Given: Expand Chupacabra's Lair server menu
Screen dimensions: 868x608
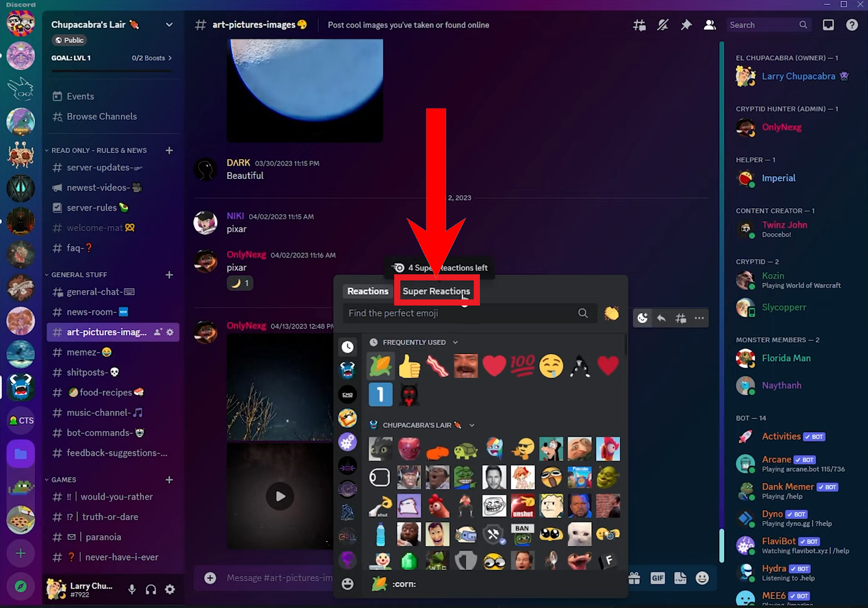Looking at the screenshot, I should click(x=169, y=25).
